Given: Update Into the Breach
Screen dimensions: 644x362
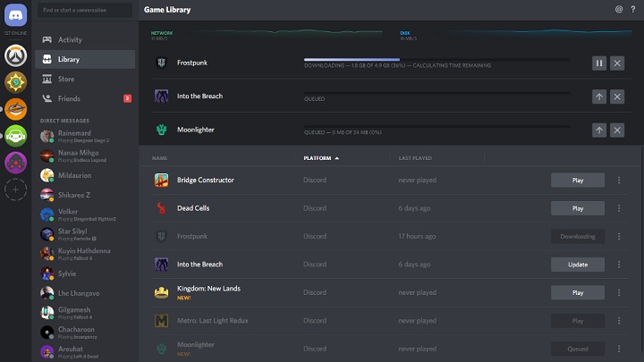Looking at the screenshot, I should 578,265.
